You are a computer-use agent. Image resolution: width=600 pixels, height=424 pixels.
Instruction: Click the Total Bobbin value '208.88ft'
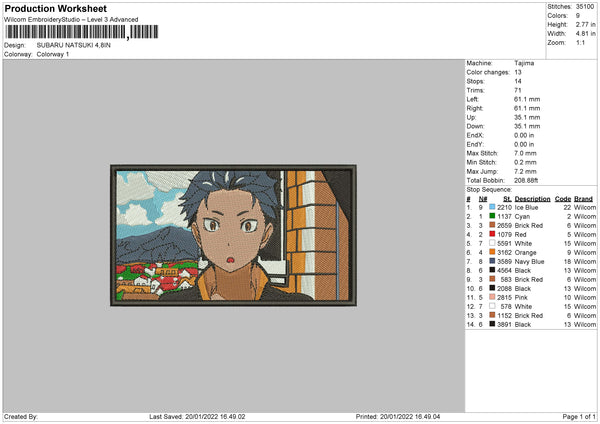tap(526, 180)
